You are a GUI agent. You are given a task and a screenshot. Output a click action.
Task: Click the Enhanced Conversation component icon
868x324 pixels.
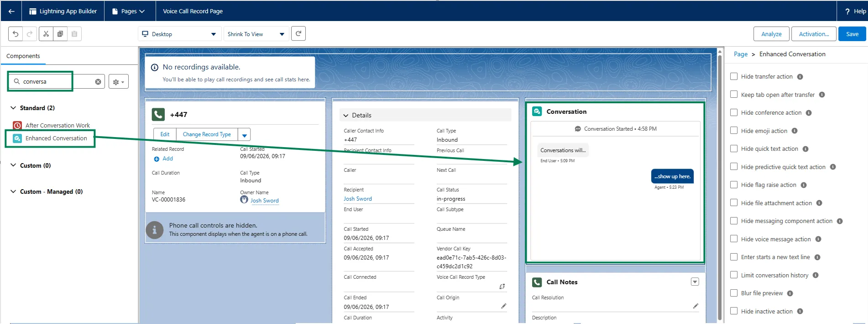click(17, 138)
